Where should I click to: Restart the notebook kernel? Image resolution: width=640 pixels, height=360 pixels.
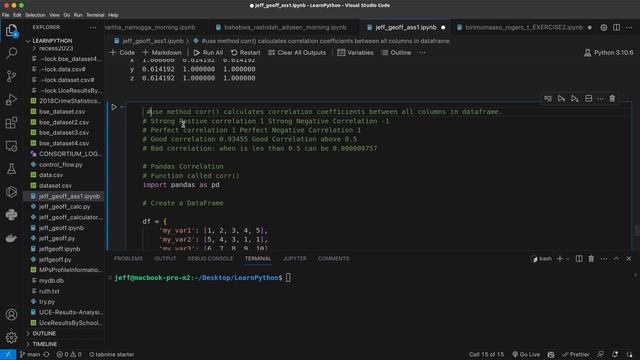tap(245, 53)
